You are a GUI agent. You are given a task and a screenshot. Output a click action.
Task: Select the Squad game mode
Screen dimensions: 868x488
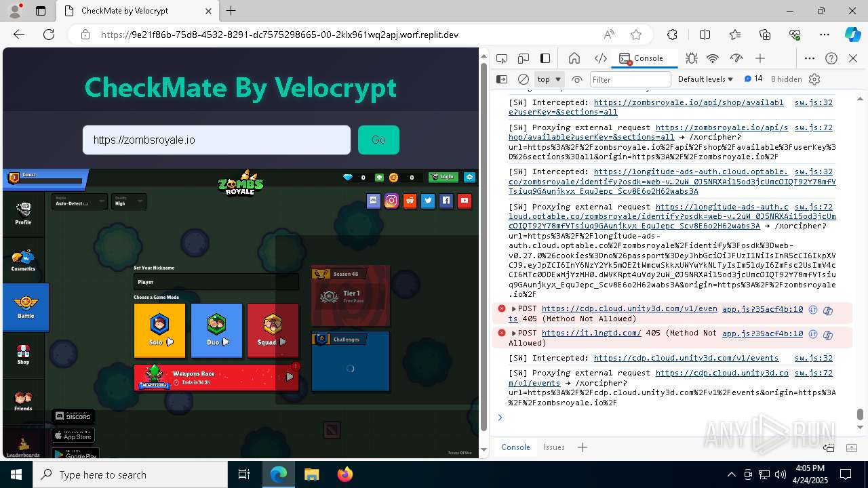click(x=273, y=330)
